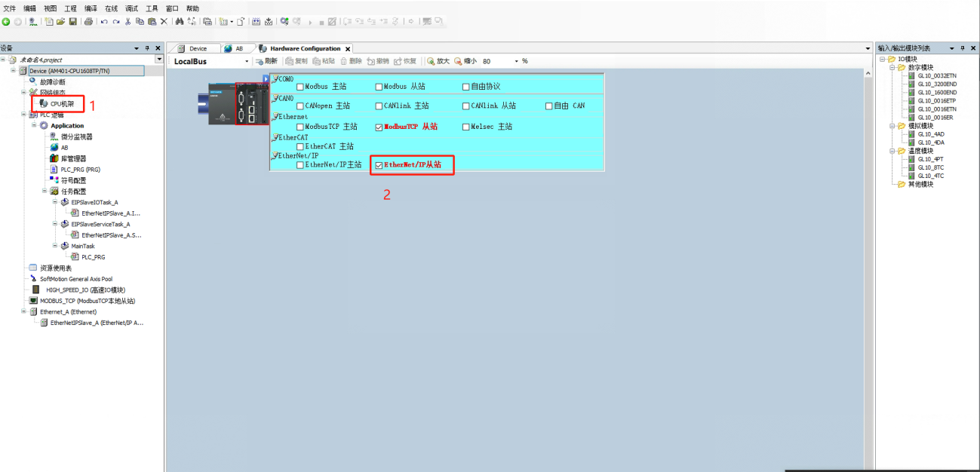Screen dimensions: 980x472
Task: Enable the EtherCAT 主站 checkbox
Action: (x=300, y=146)
